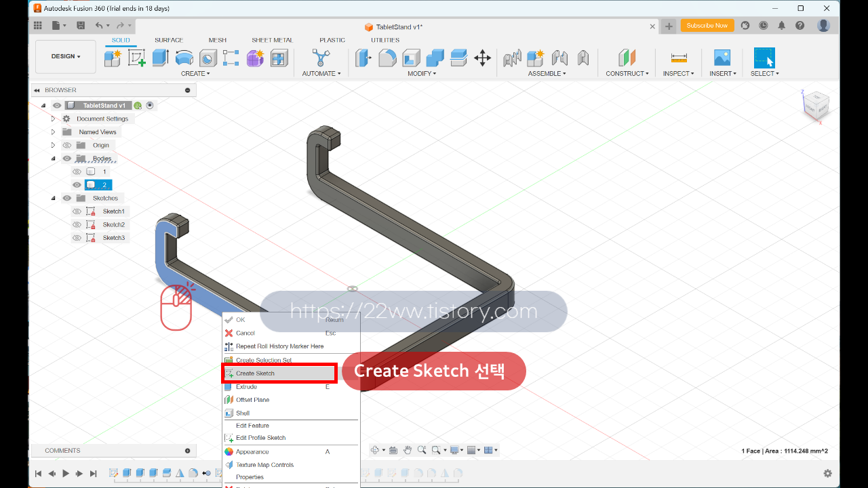Select the Pan hand tool
868x488 pixels.
(x=408, y=450)
